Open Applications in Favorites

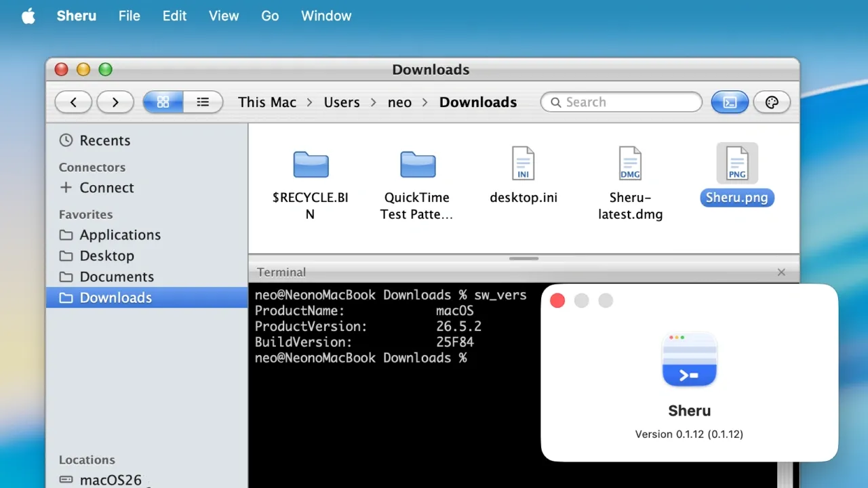[146, 235]
